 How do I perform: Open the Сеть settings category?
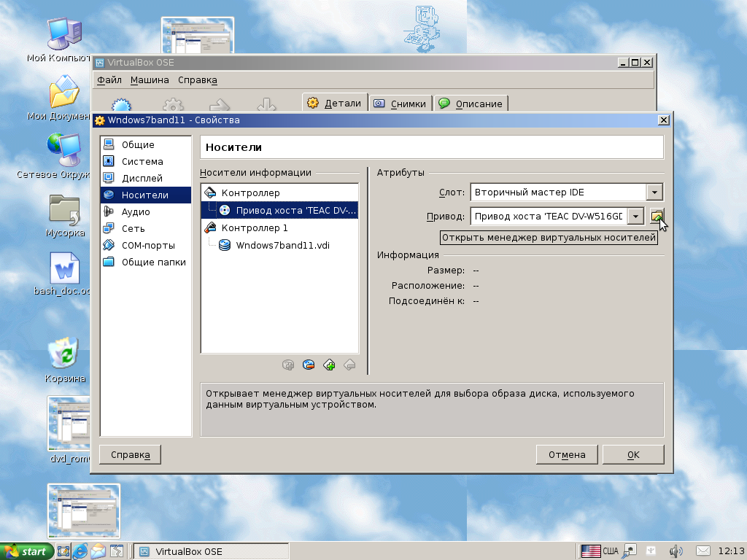click(133, 228)
